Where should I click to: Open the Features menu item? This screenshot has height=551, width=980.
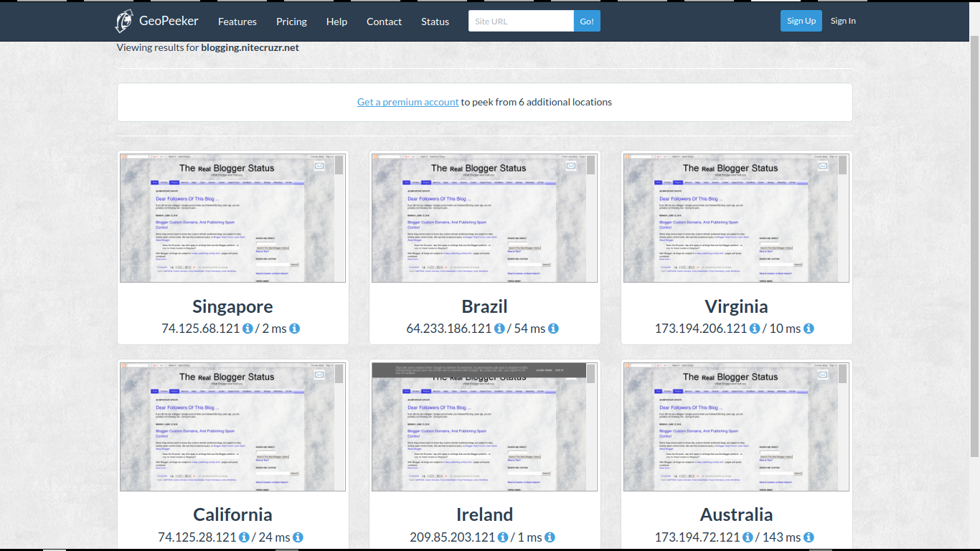pos(237,22)
